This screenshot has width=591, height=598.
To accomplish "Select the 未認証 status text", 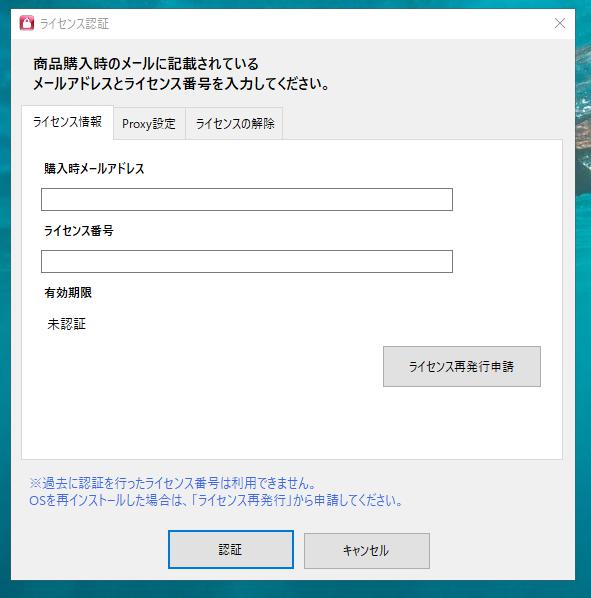I will click(67, 324).
